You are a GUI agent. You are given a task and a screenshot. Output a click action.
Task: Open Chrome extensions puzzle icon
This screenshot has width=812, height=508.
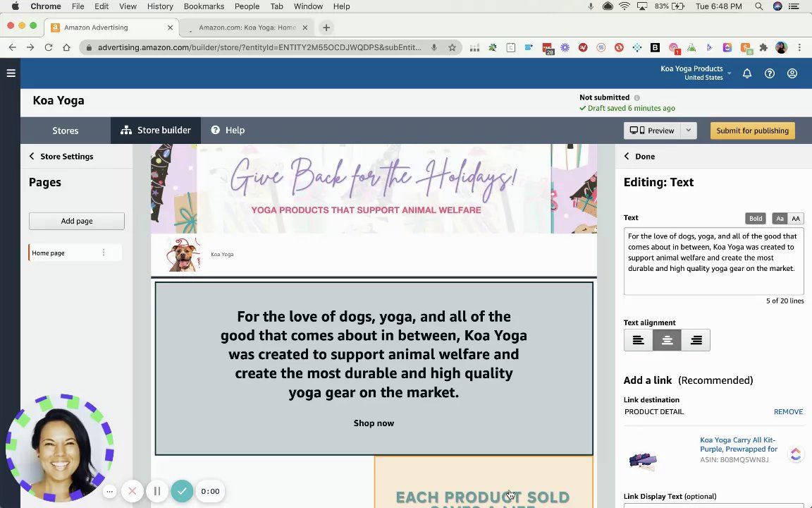point(763,47)
